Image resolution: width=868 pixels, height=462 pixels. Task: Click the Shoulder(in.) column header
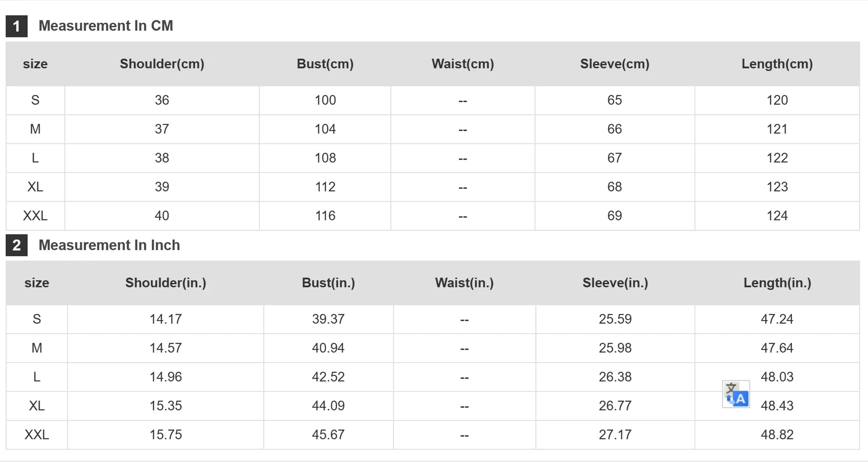click(165, 283)
